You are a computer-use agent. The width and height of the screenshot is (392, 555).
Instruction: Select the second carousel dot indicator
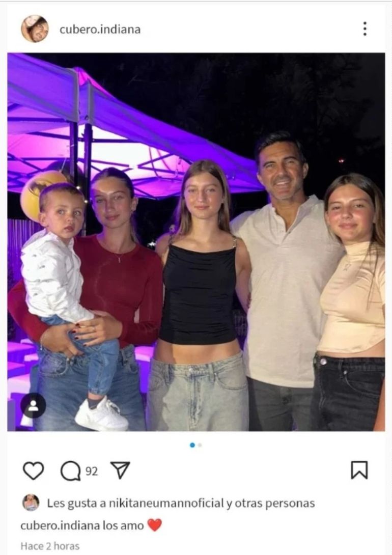[x=200, y=446]
